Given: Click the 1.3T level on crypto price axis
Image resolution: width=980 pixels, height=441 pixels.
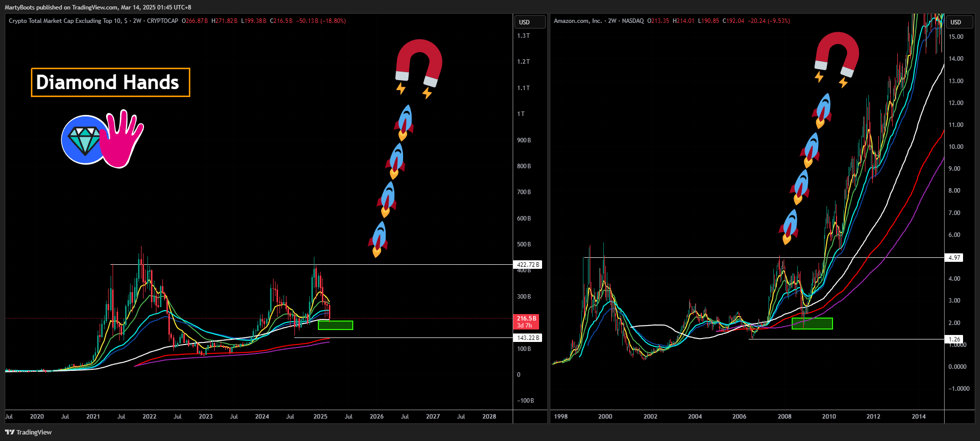Looking at the screenshot, I should click(523, 36).
